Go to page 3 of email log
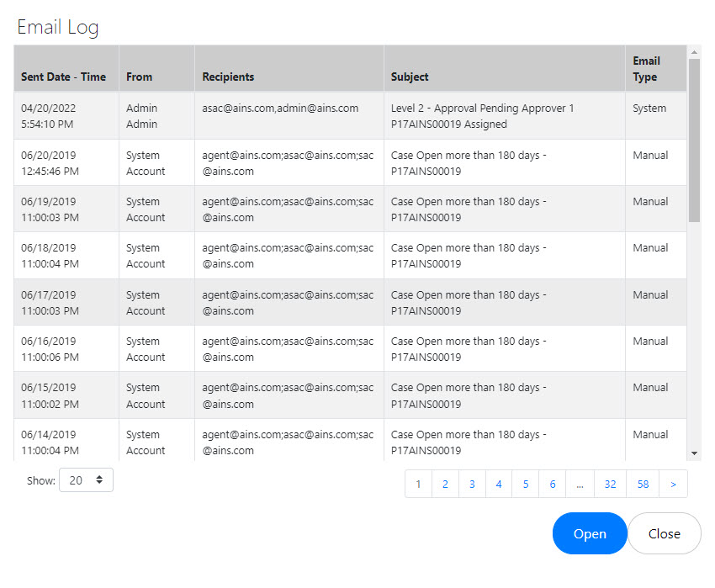The image size is (715, 588). pos(472,484)
